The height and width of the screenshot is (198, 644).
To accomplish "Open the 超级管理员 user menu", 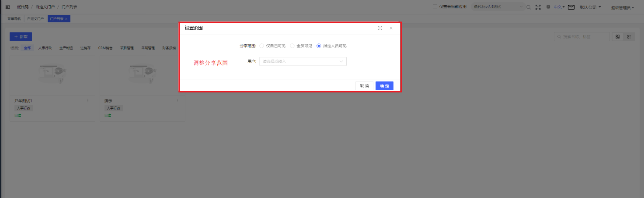I will pyautogui.click(x=623, y=7).
